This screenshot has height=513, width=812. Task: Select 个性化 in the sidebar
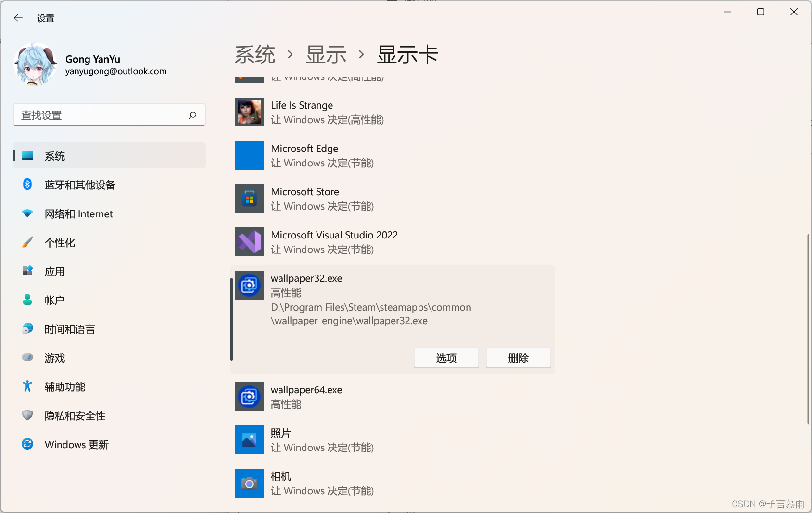click(110, 242)
